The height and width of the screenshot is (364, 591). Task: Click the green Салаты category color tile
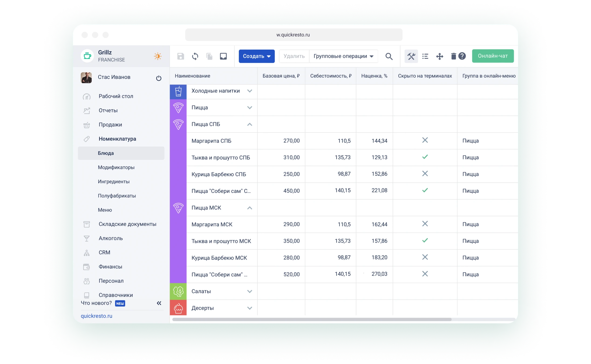click(x=178, y=291)
